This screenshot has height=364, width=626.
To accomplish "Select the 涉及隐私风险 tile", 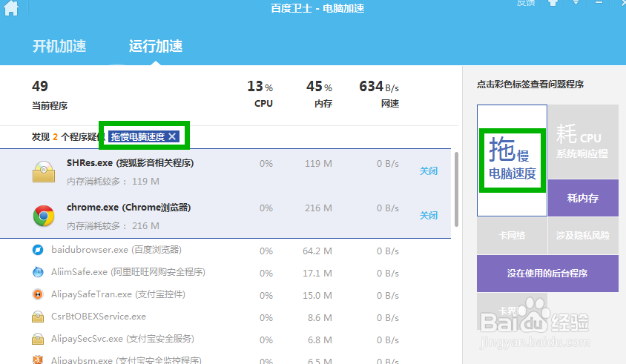I will [583, 236].
